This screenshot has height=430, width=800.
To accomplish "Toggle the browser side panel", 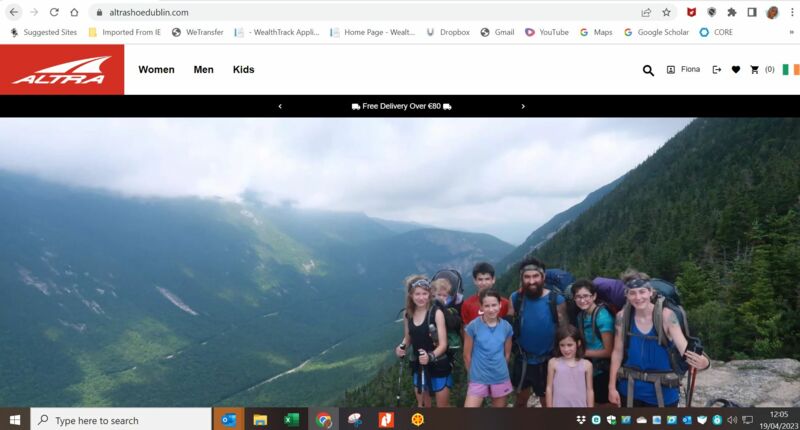I will [752, 12].
